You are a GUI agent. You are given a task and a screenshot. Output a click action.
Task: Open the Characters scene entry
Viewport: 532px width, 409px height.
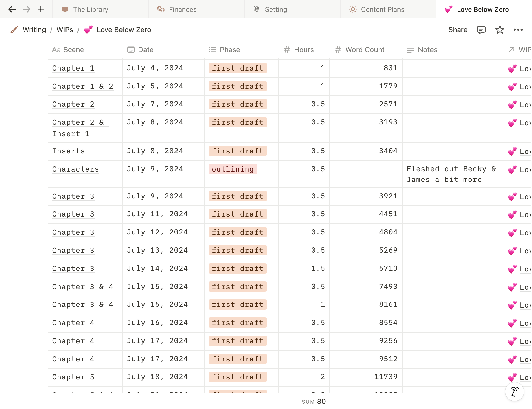[x=75, y=169]
